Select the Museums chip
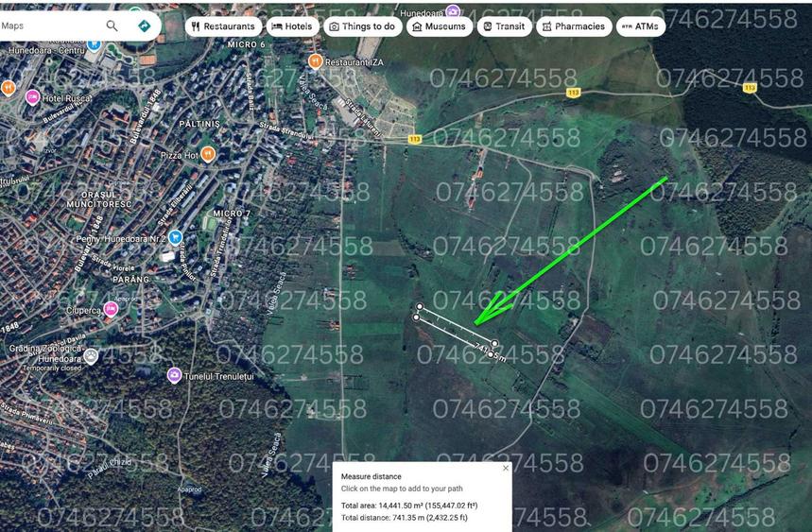Screen dimensions: 812x532 [x=440, y=26]
